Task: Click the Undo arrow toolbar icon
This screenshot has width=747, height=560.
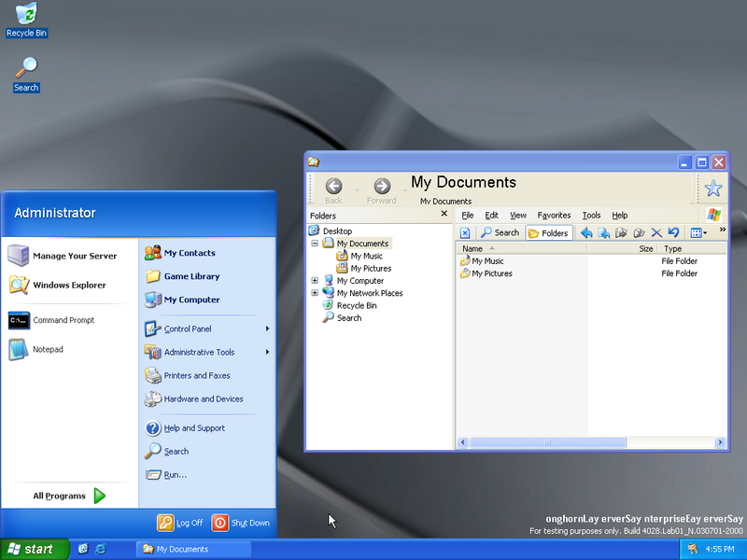Action: [673, 232]
